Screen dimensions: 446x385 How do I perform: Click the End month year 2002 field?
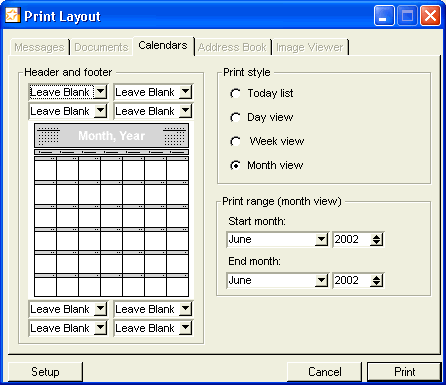(x=352, y=280)
